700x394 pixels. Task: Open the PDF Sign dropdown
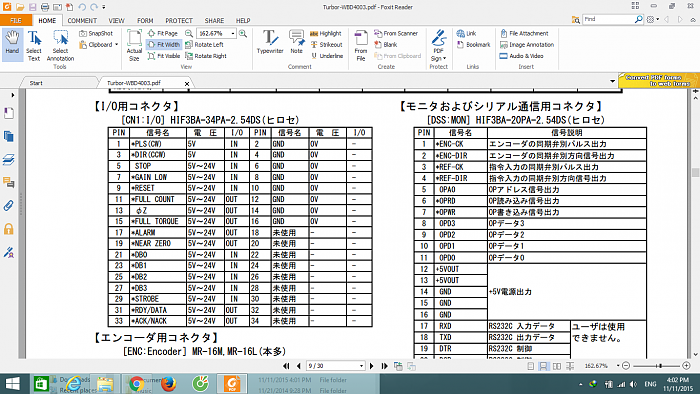point(439,46)
